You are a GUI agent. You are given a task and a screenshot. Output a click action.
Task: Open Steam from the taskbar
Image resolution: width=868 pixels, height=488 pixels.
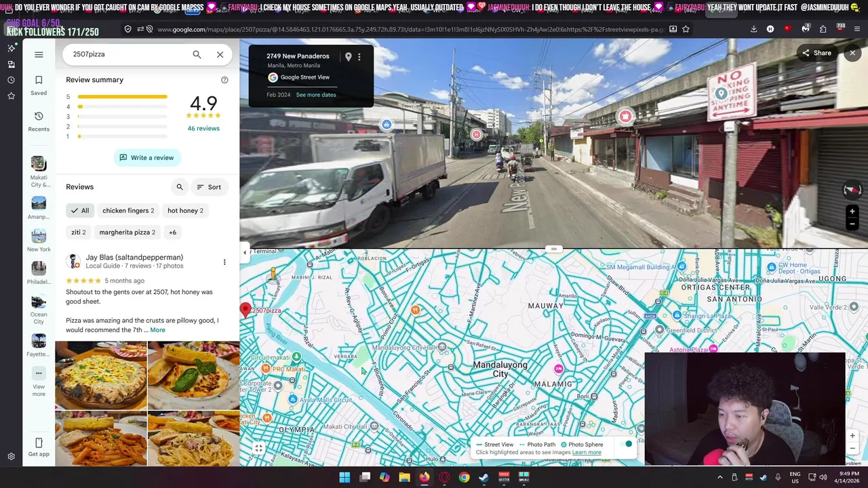[484, 477]
